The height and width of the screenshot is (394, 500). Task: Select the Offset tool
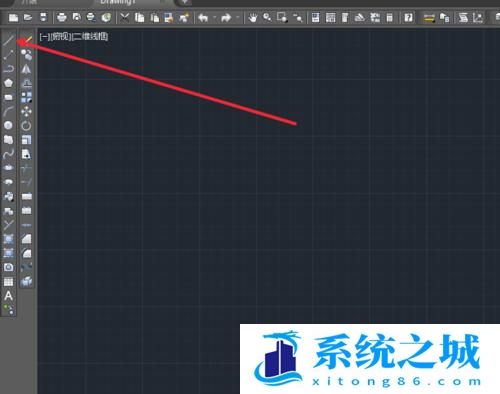[x=26, y=83]
